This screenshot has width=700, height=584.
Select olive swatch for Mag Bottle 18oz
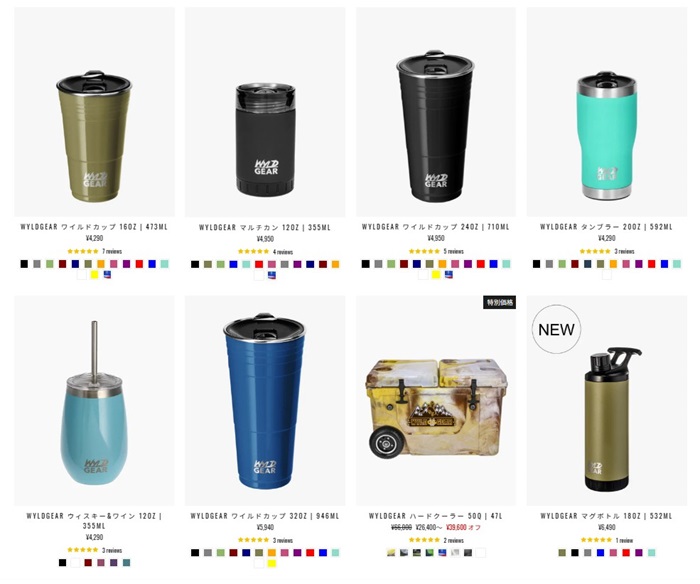click(562, 553)
